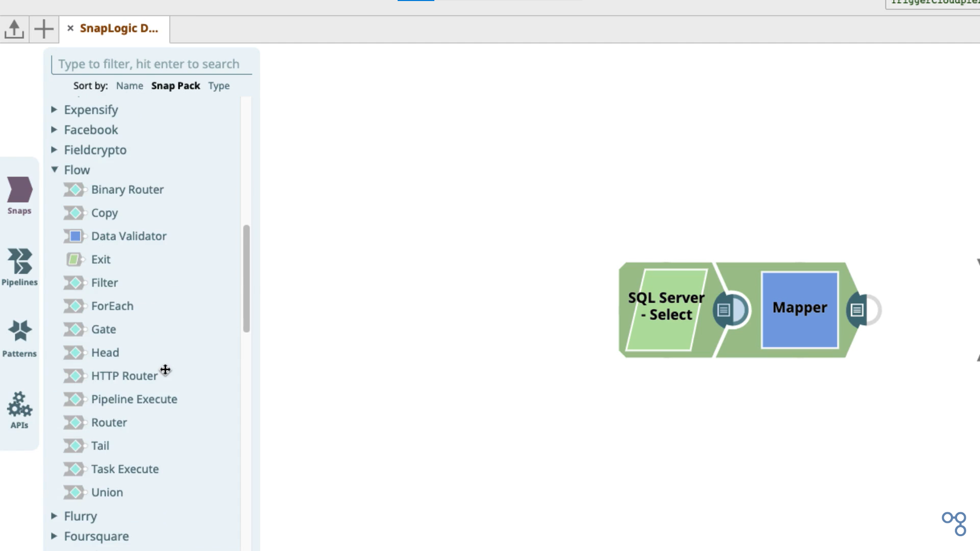This screenshot has width=980, height=551.
Task: Select the HTTP Router snap icon
Action: [x=75, y=376]
